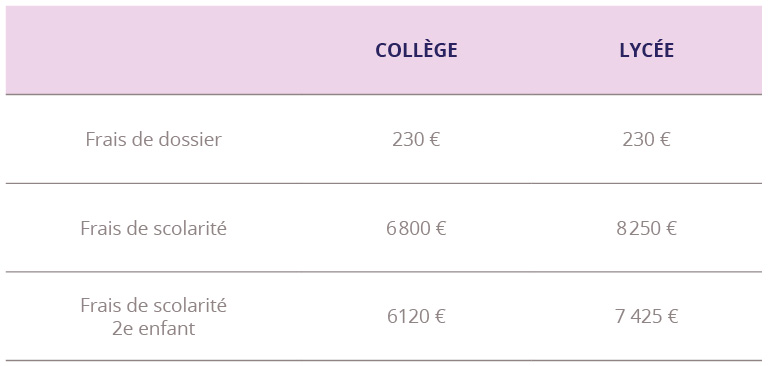Screen dimensions: 768x366
Task: Click the 7 425 € second child fee
Action: (647, 317)
